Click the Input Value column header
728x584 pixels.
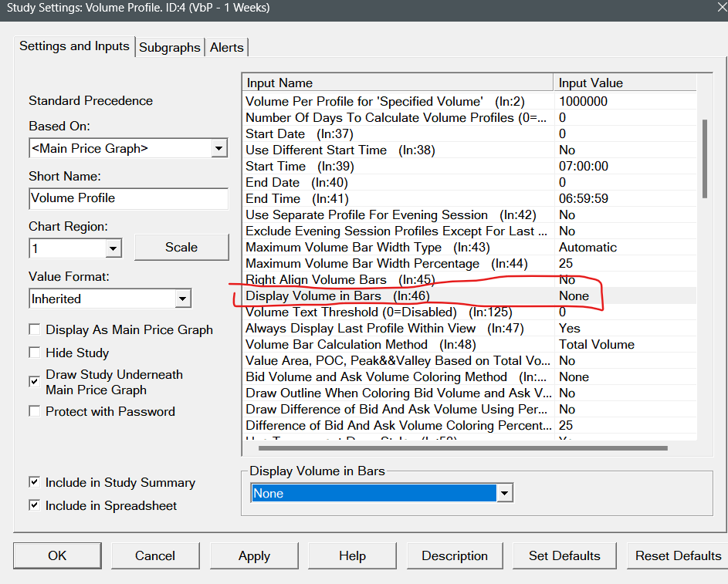(x=625, y=83)
